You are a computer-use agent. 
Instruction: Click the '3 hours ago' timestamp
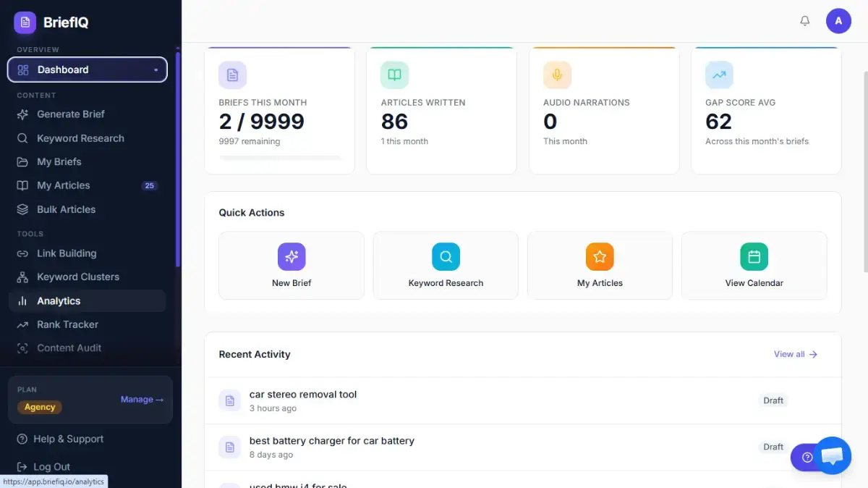point(273,408)
